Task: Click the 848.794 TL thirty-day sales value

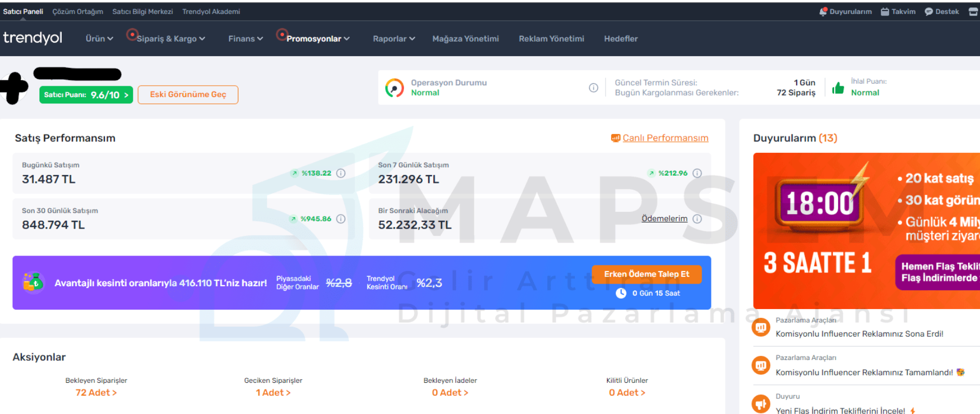Action: (53, 225)
